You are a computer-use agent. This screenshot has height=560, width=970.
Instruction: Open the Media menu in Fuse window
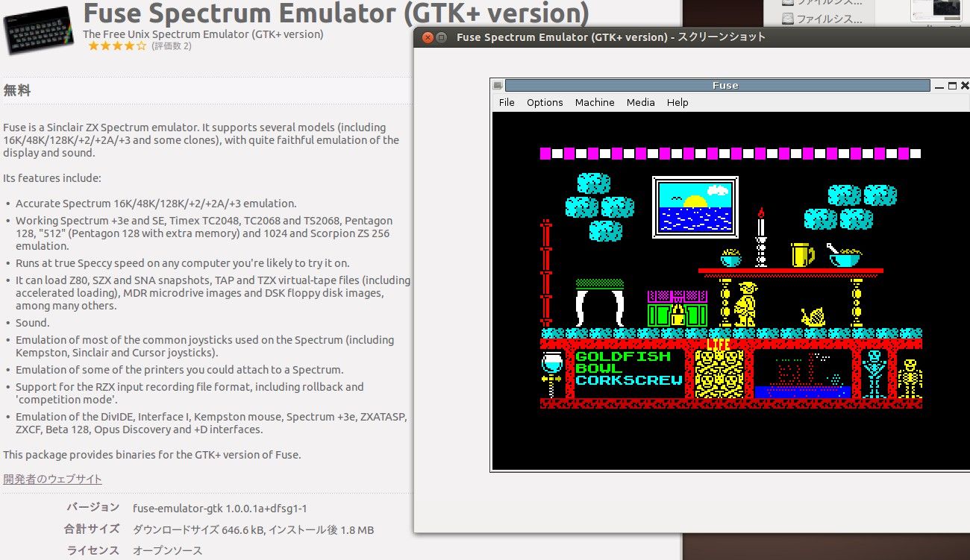click(640, 102)
